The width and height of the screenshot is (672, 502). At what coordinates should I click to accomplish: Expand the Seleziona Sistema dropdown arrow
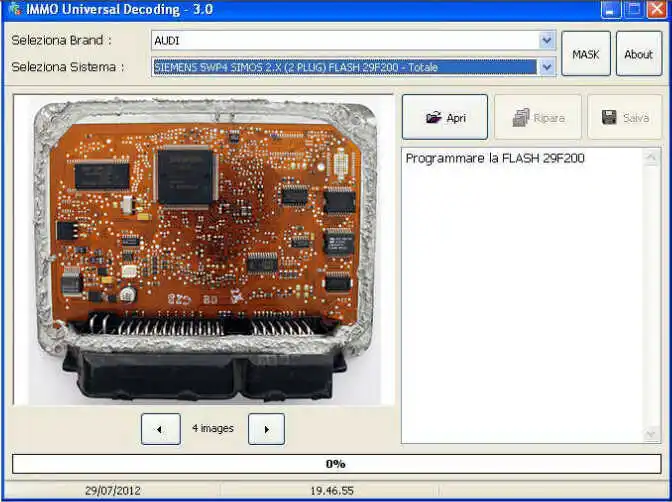546,67
